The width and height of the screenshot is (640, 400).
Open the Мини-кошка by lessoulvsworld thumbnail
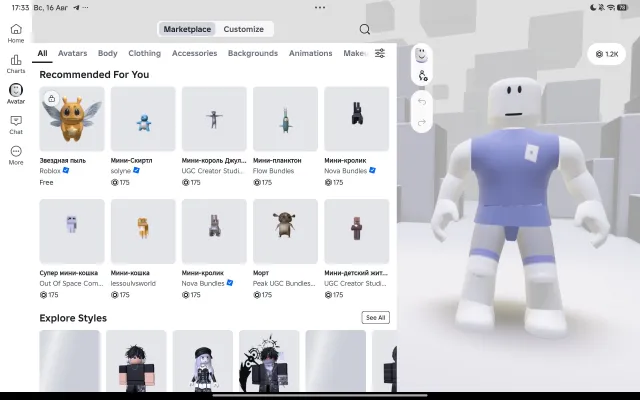(143, 231)
